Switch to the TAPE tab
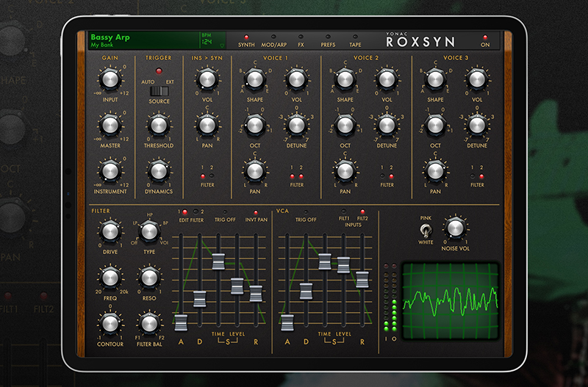This screenshot has width=588, height=387. [355, 41]
